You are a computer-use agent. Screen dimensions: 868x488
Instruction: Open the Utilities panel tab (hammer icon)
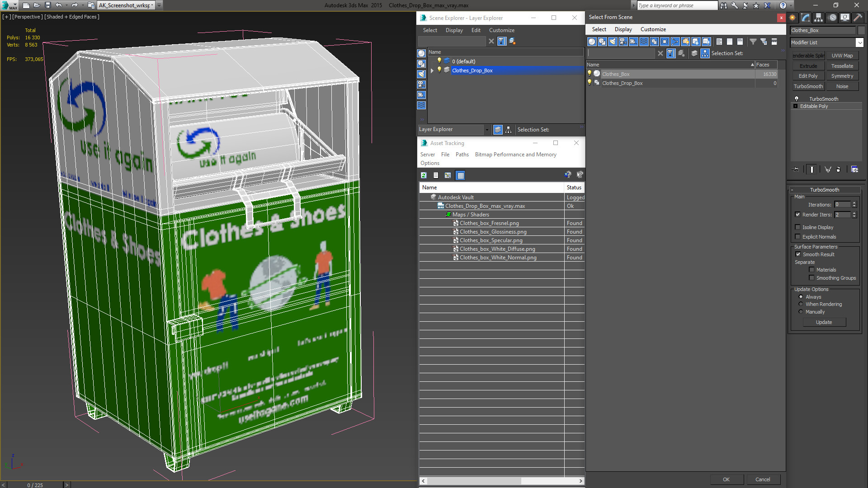point(857,18)
